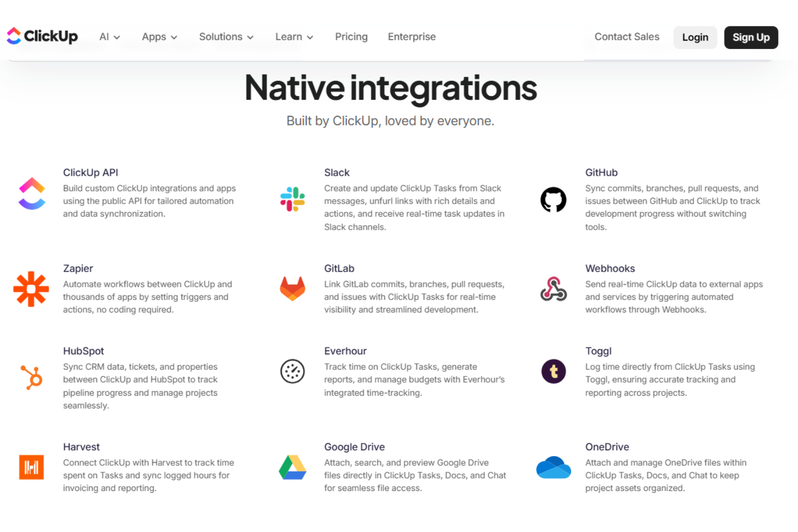Screen dimensions: 798x532
Task: Select the Zapier asterisk icon
Action: point(31,289)
